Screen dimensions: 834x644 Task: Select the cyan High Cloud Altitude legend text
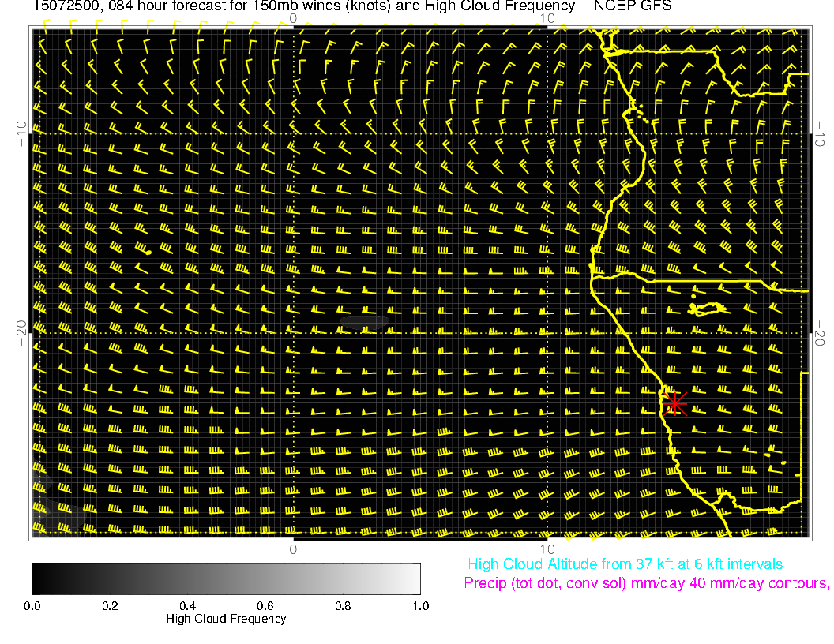pyautogui.click(x=625, y=564)
